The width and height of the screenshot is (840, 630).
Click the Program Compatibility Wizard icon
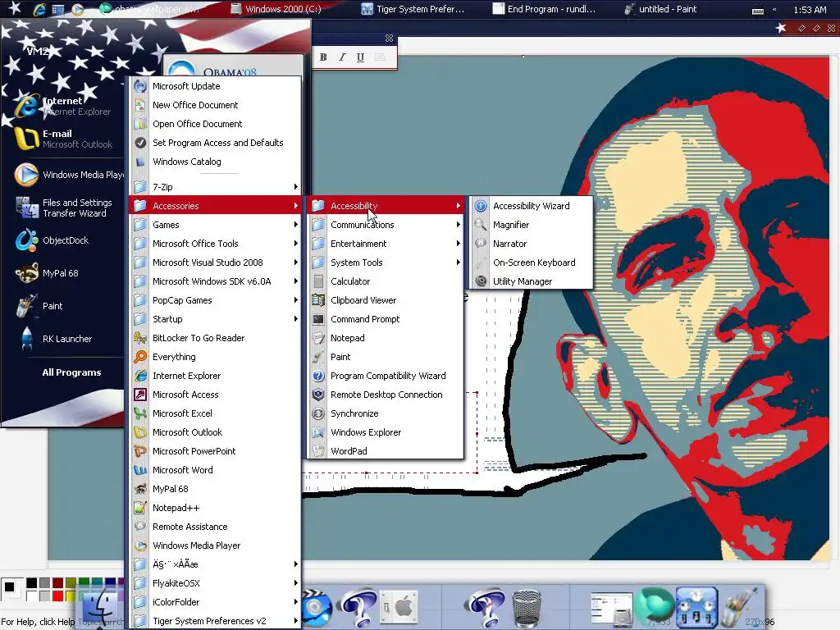(318, 376)
